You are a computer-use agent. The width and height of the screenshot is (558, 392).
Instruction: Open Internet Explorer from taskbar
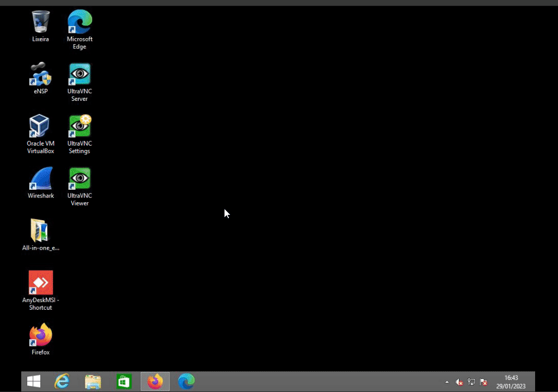pyautogui.click(x=62, y=381)
